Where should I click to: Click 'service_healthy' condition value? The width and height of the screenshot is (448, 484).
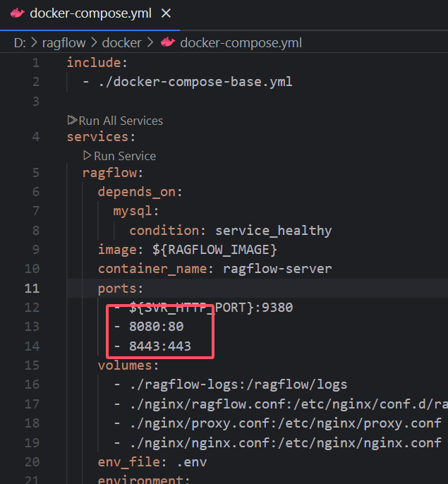(273, 231)
